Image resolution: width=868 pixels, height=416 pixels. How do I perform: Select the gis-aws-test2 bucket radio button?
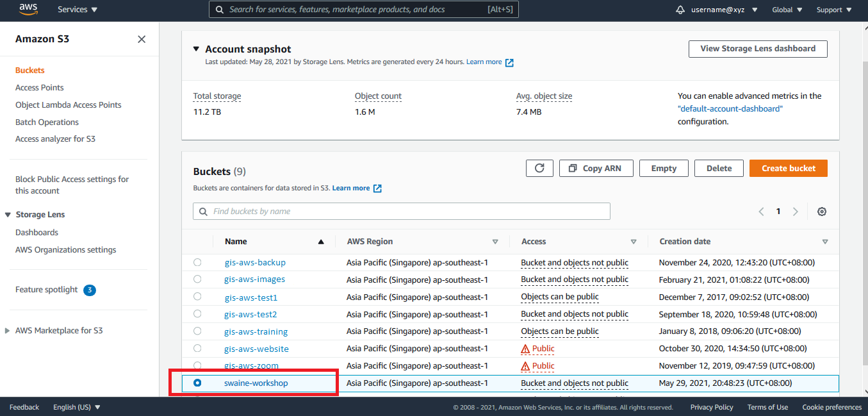[197, 313]
